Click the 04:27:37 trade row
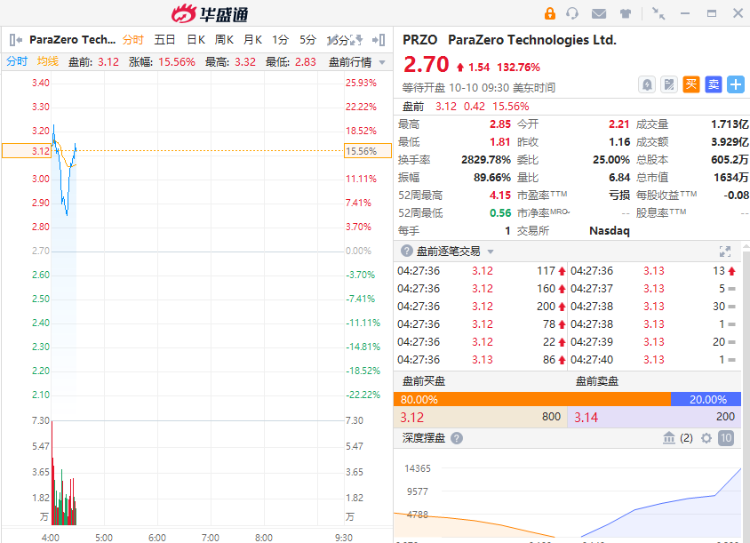This screenshot has height=543, width=750. tap(654, 288)
